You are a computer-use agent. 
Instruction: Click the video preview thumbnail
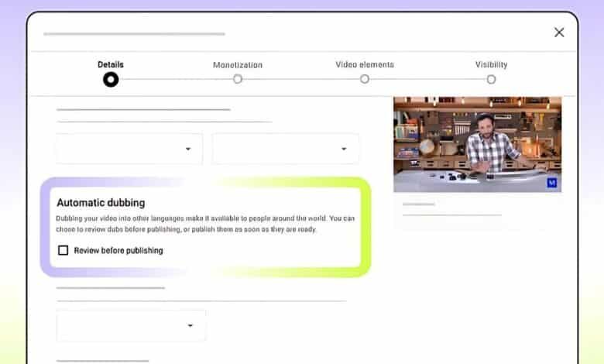coord(477,144)
